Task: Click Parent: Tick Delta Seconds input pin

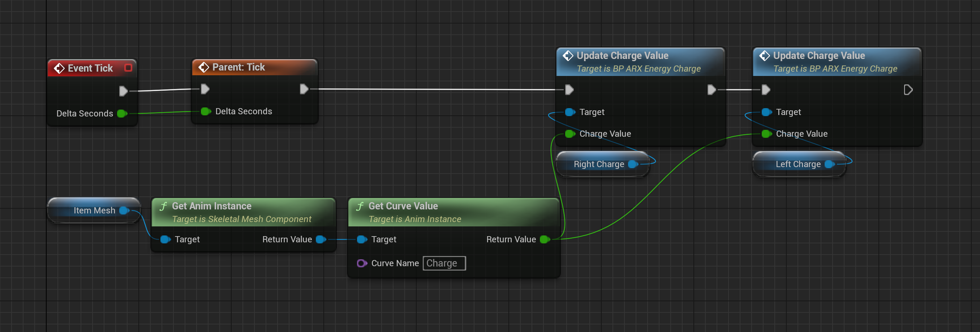Action: click(206, 111)
